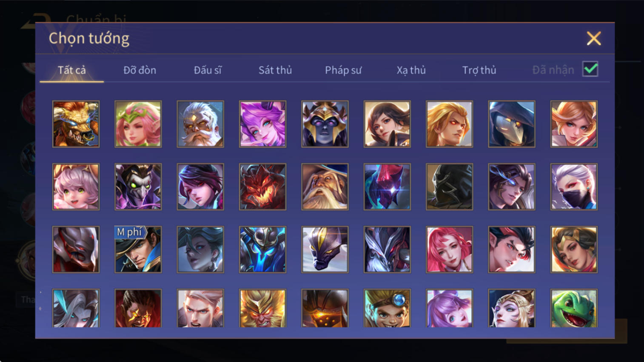Choose the boy with blue goggles hero
The height and width of the screenshot is (362, 644).
tap(387, 308)
